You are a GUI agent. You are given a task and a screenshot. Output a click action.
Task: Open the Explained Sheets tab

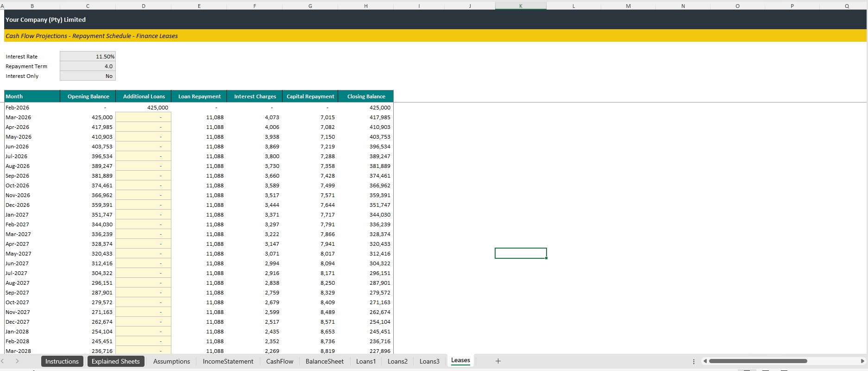coord(116,361)
